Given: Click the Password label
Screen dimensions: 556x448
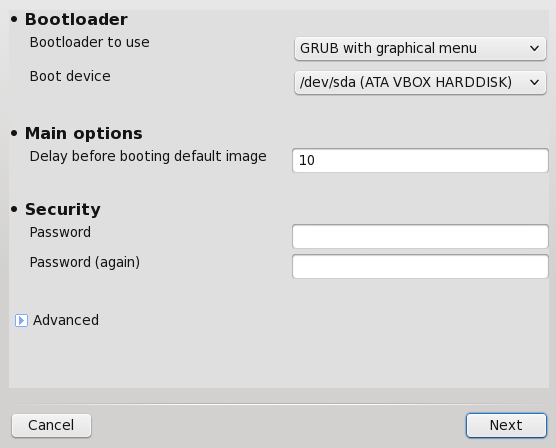Looking at the screenshot, I should pyautogui.click(x=60, y=232).
